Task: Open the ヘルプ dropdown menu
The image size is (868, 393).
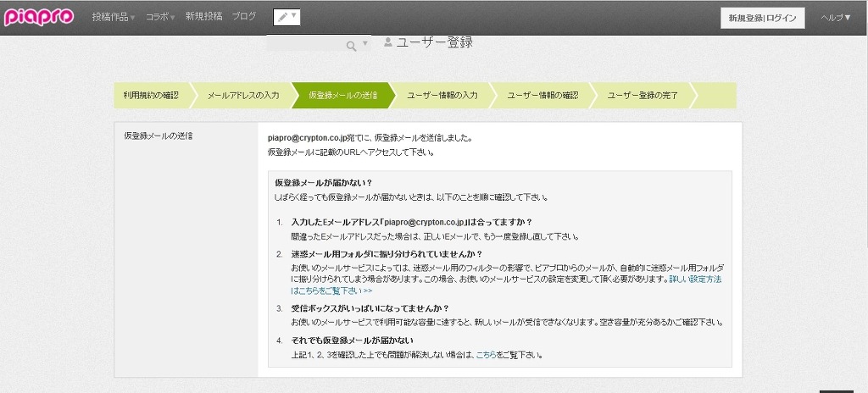Action: click(x=835, y=18)
